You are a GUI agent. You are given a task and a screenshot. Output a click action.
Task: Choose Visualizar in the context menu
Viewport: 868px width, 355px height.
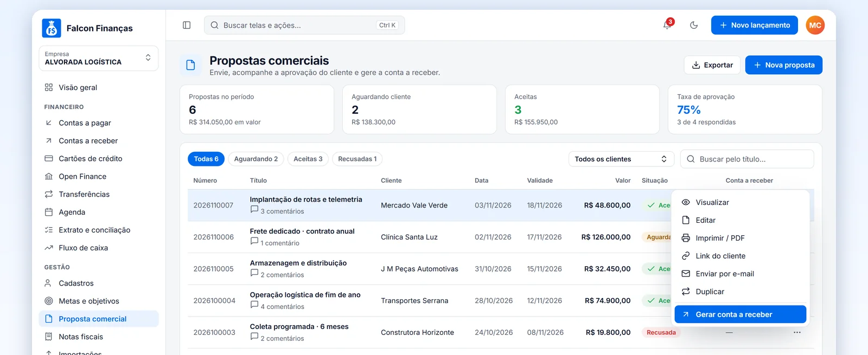click(741, 202)
